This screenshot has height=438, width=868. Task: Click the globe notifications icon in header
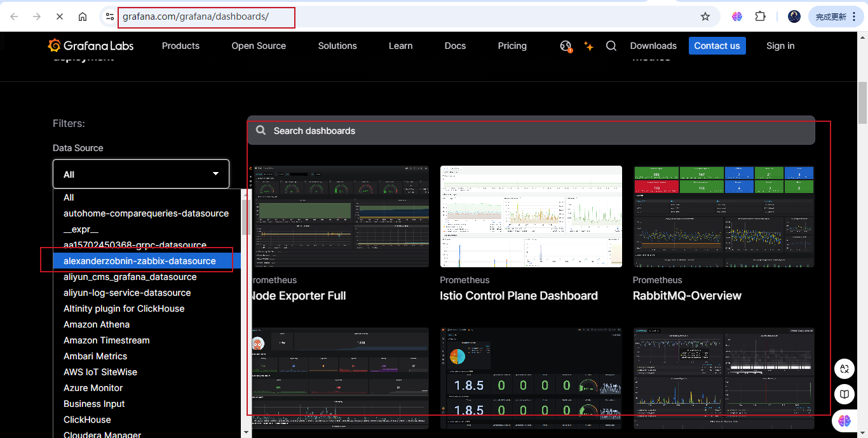566,46
